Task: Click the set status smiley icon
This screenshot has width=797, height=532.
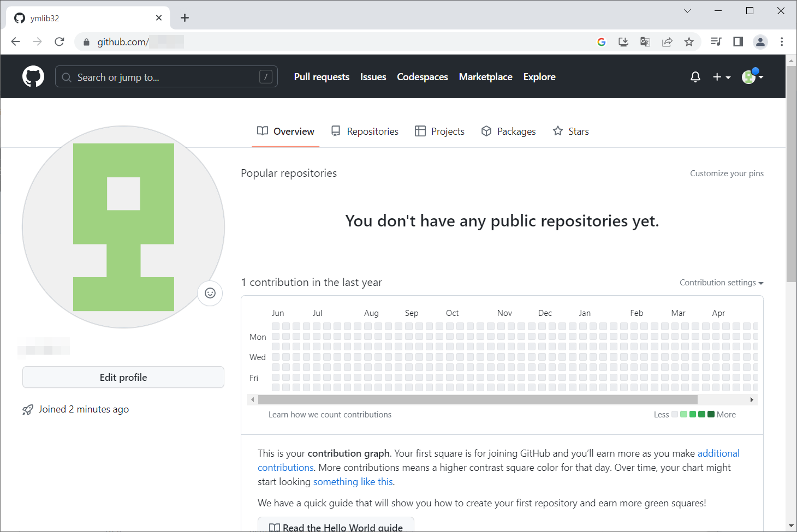Action: click(210, 293)
